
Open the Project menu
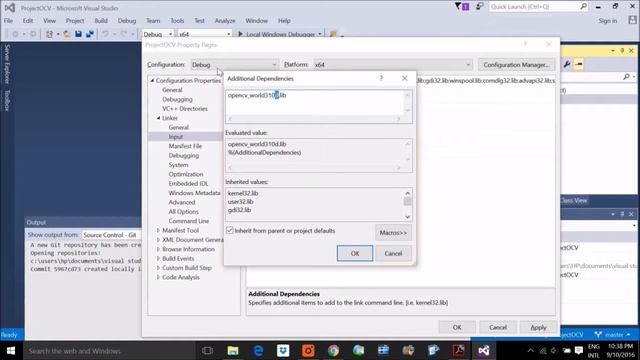coord(75,20)
